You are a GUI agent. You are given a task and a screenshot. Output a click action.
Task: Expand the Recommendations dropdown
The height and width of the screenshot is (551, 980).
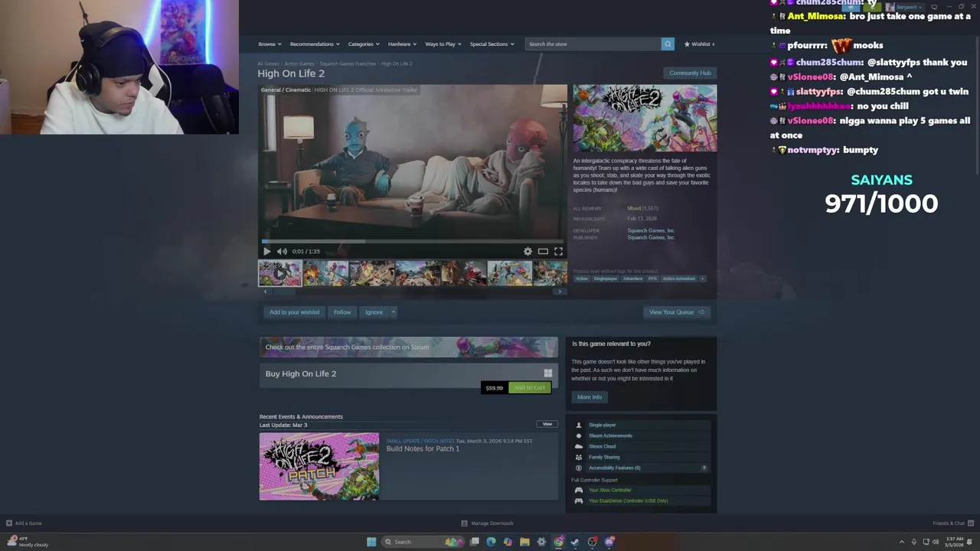315,44
